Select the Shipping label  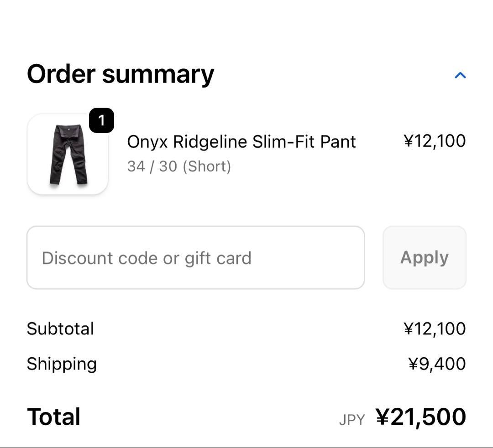[x=62, y=363]
